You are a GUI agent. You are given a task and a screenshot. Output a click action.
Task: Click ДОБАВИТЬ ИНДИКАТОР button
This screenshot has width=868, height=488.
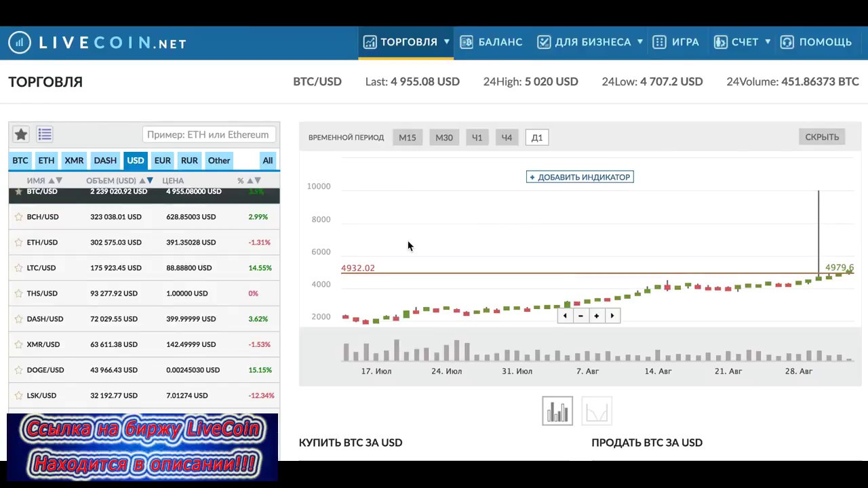[x=580, y=177]
